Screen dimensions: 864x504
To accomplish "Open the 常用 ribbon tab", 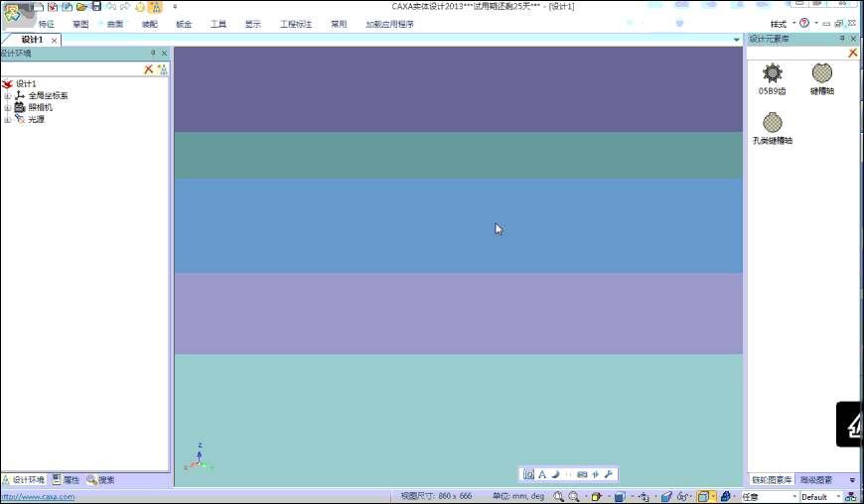I will click(x=339, y=24).
